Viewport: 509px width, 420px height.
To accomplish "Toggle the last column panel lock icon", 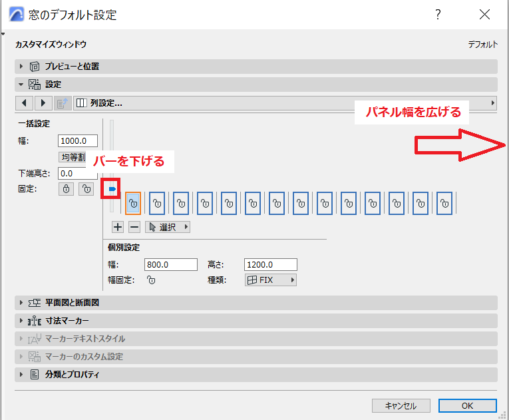I will pyautogui.click(x=444, y=203).
